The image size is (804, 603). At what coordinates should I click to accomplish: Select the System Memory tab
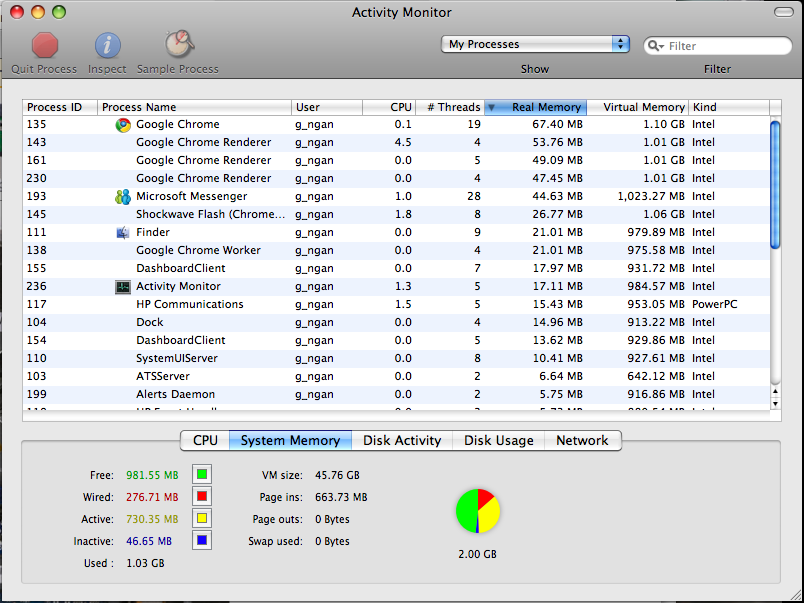[290, 440]
